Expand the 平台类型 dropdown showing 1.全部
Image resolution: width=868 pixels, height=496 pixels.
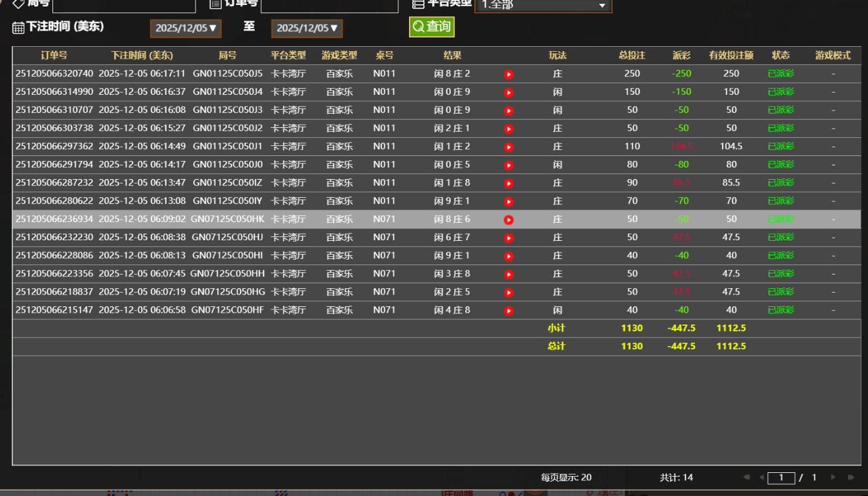coord(543,6)
